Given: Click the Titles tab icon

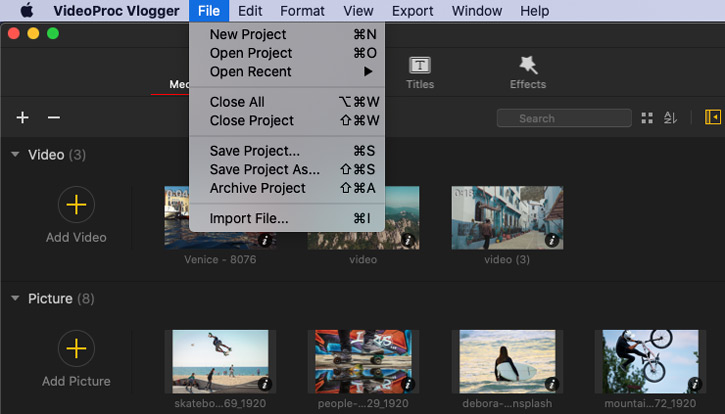Looking at the screenshot, I should click(x=420, y=66).
